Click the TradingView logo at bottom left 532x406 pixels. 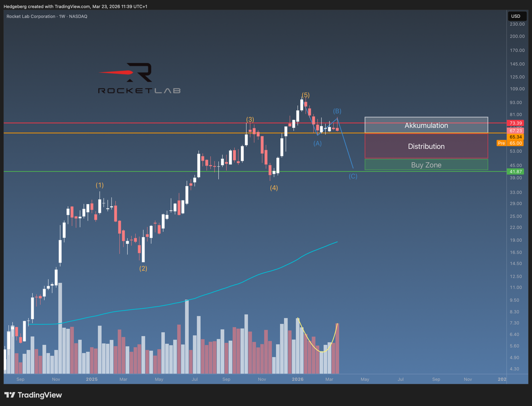pos(33,395)
